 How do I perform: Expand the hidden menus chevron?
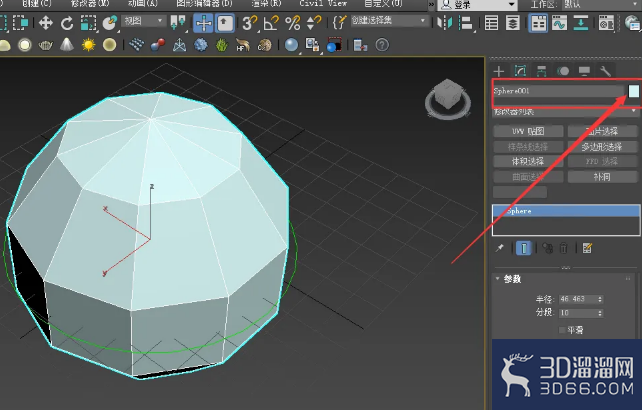tap(432, 4)
